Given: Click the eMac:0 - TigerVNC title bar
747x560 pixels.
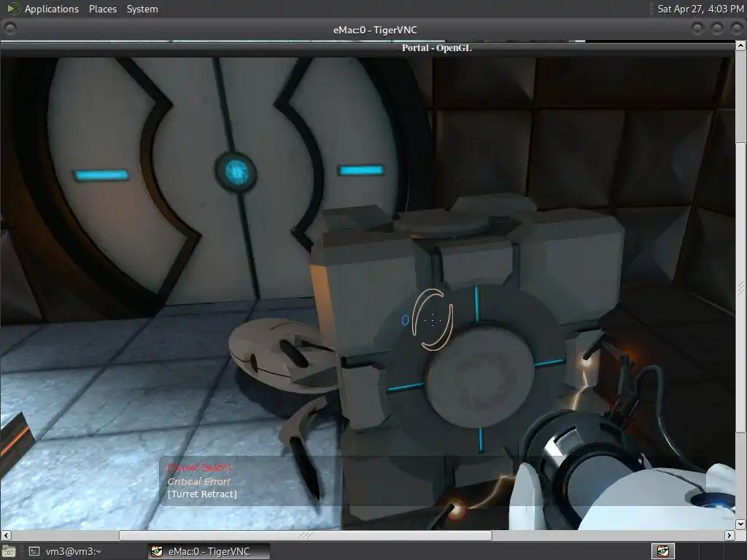Looking at the screenshot, I should coord(375,30).
